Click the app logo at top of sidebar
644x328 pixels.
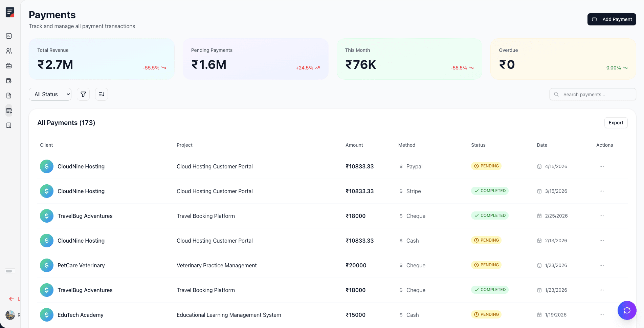[x=10, y=12]
